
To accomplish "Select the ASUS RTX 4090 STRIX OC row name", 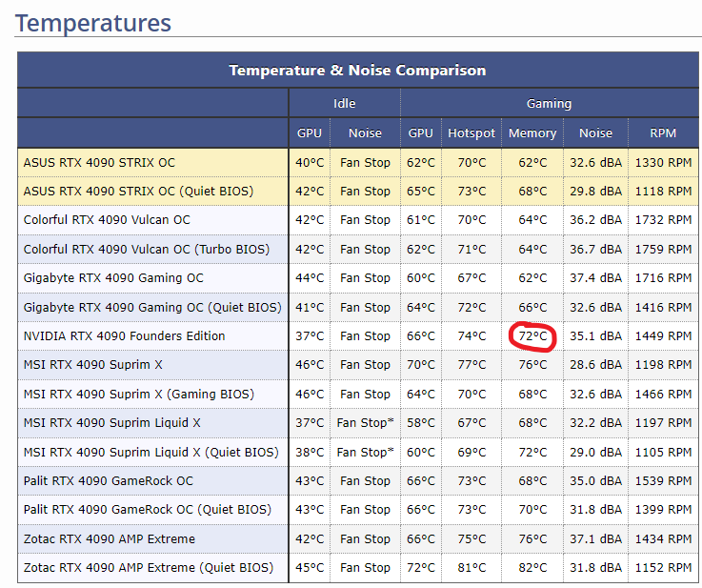I will pyautogui.click(x=99, y=163).
